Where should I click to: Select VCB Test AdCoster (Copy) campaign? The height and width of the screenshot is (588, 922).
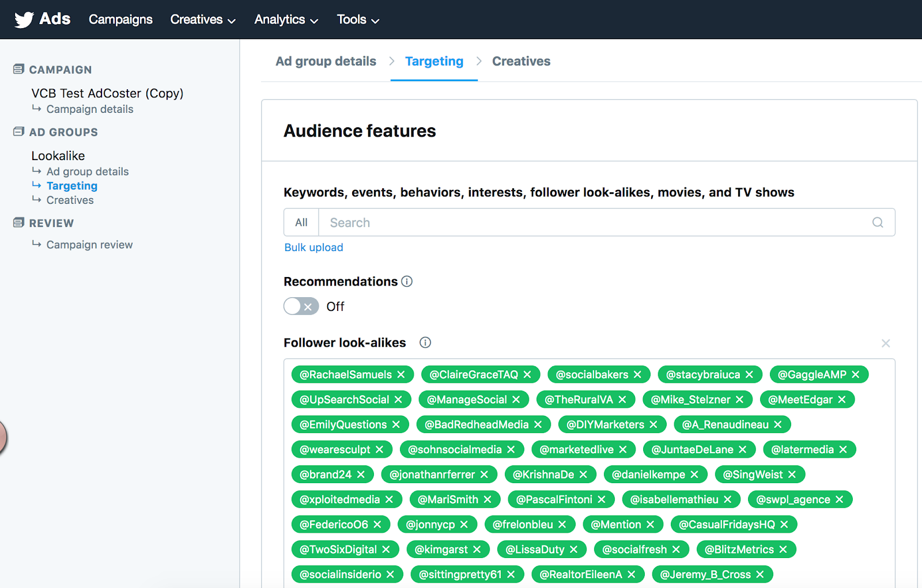coord(107,93)
